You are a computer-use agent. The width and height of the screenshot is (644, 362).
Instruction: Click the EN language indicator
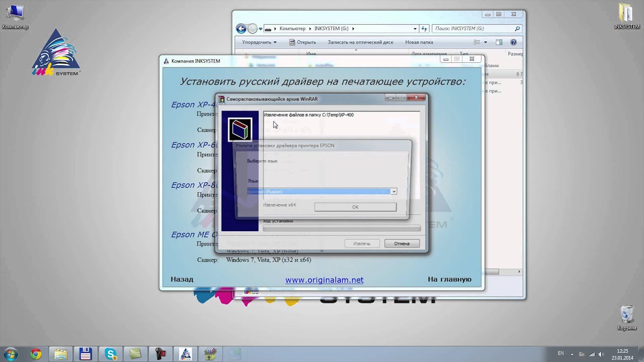561,353
